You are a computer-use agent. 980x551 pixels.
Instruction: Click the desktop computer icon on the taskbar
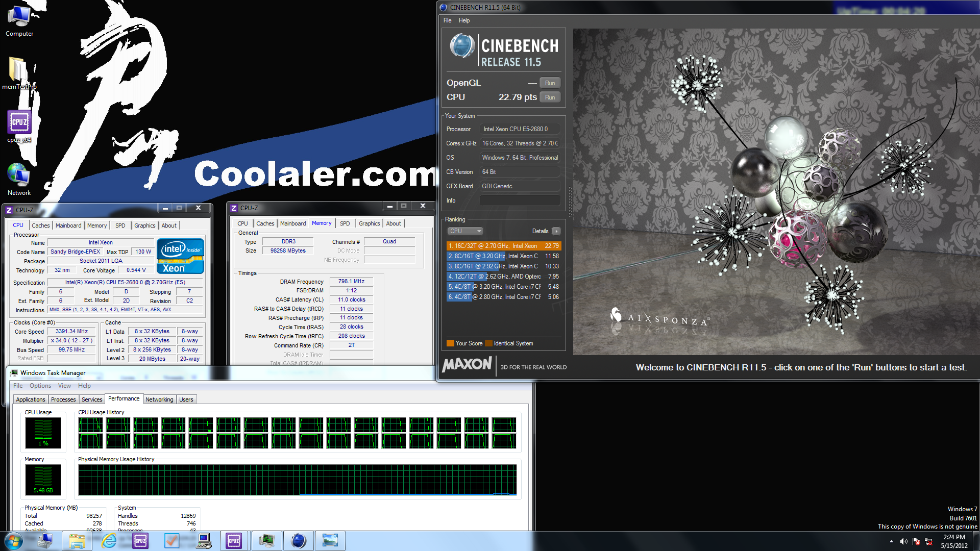pyautogui.click(x=204, y=541)
